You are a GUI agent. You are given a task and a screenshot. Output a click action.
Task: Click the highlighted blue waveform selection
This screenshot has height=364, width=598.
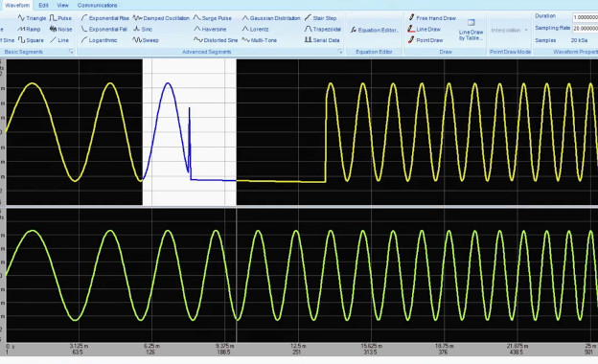click(x=189, y=132)
